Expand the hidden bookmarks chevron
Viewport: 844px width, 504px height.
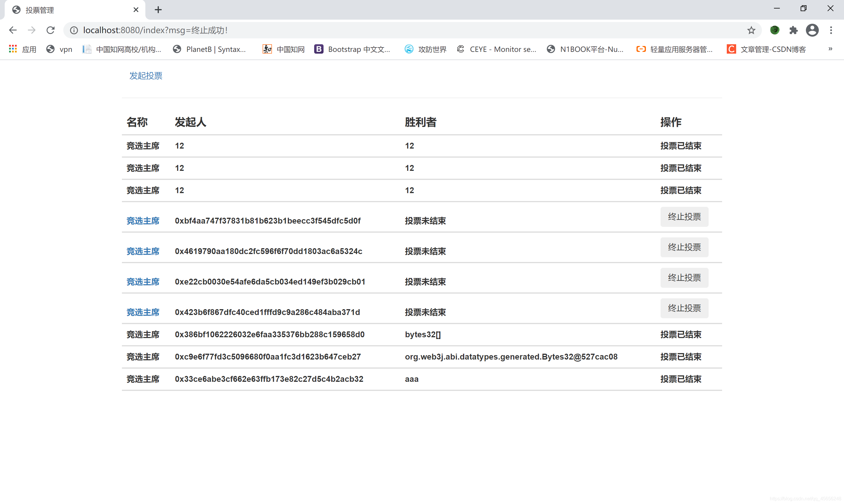tap(830, 49)
